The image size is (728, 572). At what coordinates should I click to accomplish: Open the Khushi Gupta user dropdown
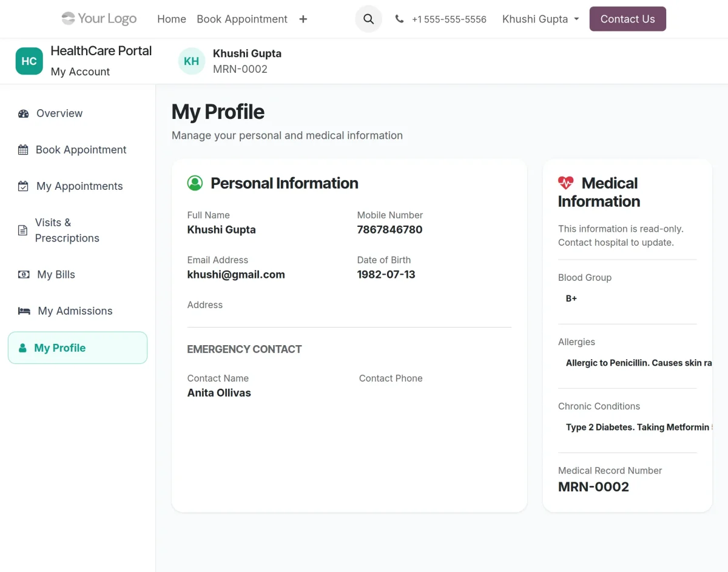(541, 19)
